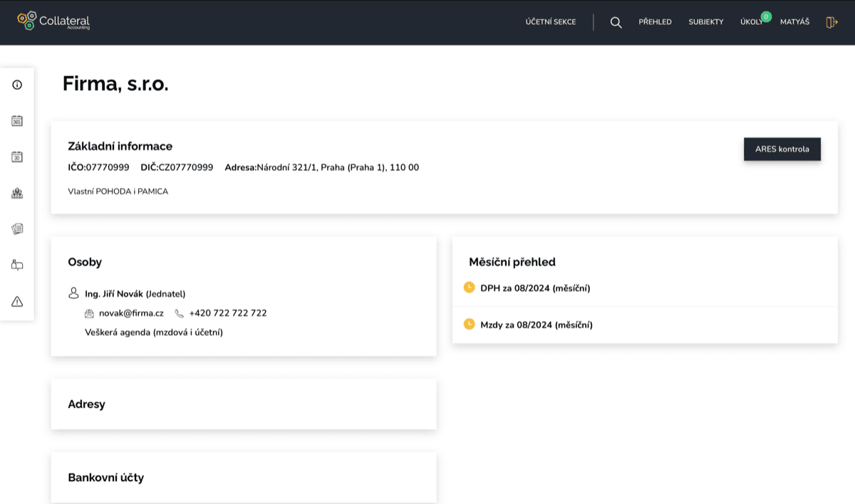Open the documents stack icon in the sidebar
The image size is (855, 504).
[x=16, y=229]
